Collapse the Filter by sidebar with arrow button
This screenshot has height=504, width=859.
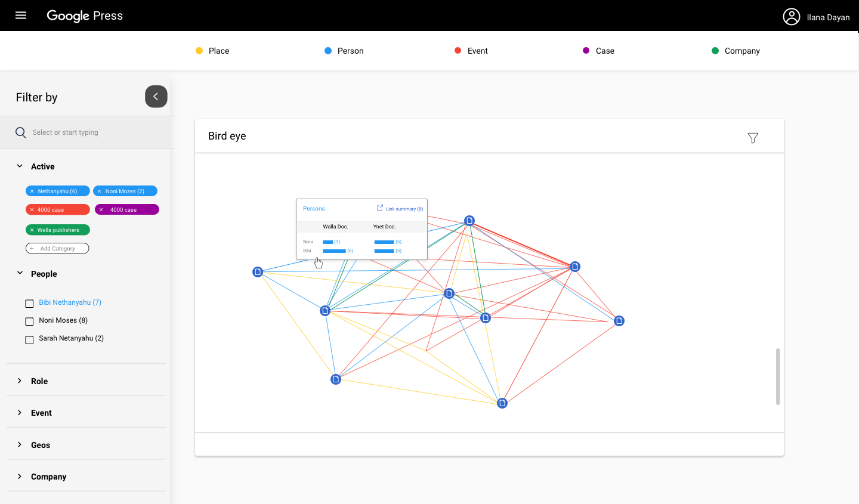(156, 97)
